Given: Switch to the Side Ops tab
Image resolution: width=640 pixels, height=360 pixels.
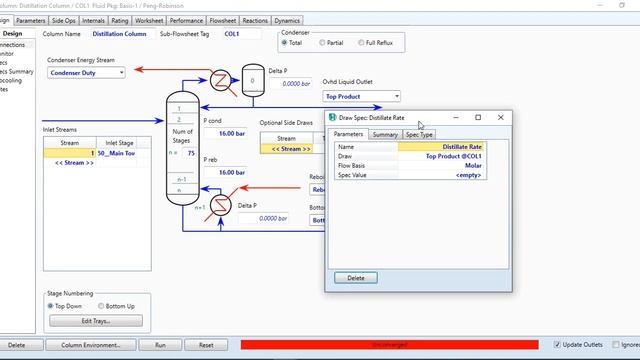Looking at the screenshot, I should [x=64, y=20].
